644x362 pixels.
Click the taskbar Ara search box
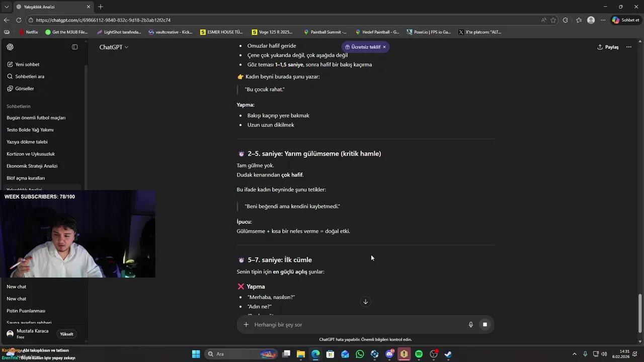pos(242,354)
